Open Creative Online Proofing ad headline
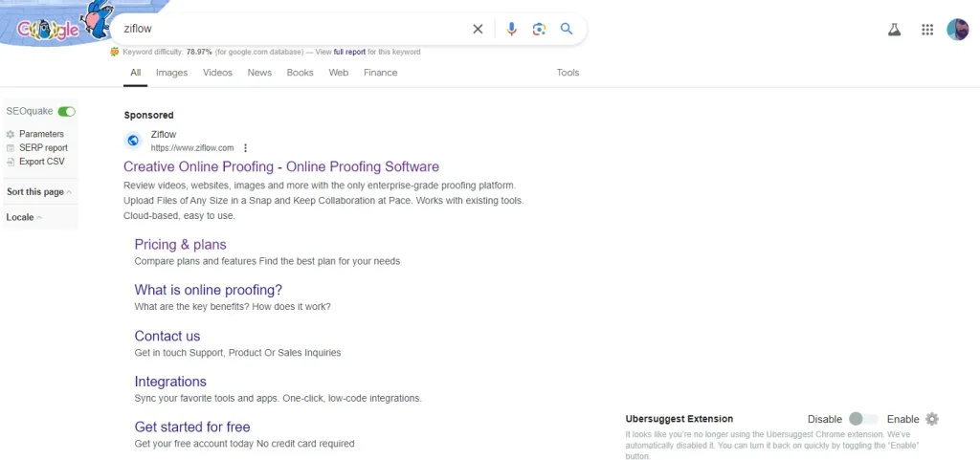Image resolution: width=980 pixels, height=460 pixels. click(x=281, y=166)
